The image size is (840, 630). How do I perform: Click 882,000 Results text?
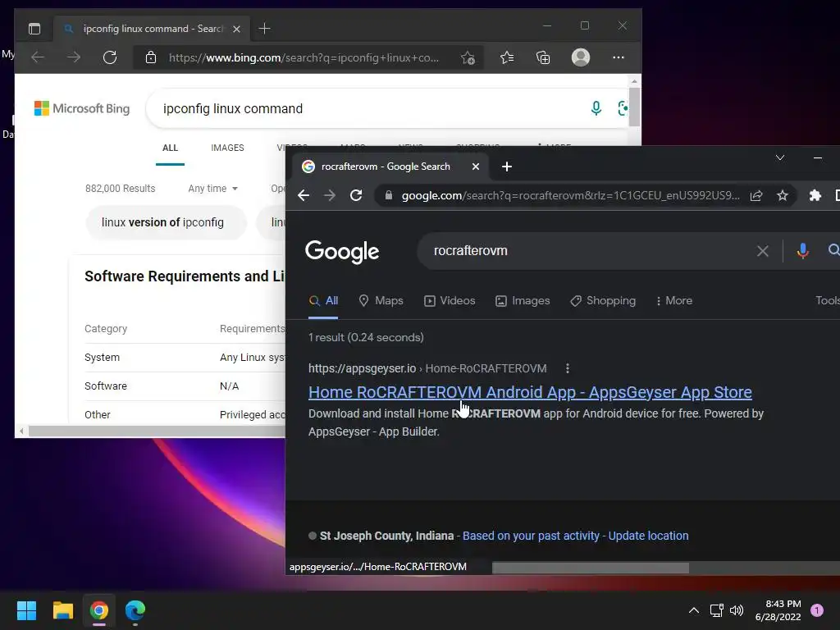(x=121, y=189)
